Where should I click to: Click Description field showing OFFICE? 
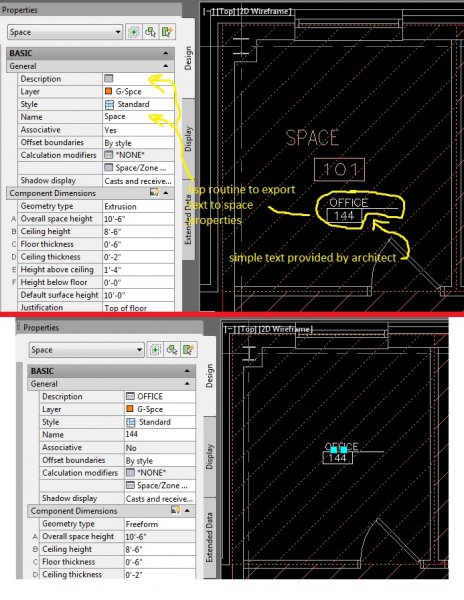[160, 396]
